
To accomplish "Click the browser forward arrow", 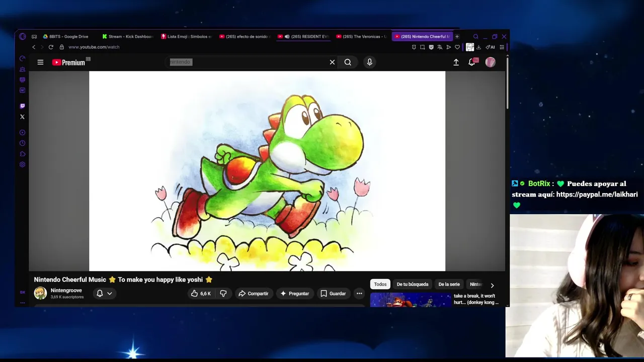I will point(42,47).
